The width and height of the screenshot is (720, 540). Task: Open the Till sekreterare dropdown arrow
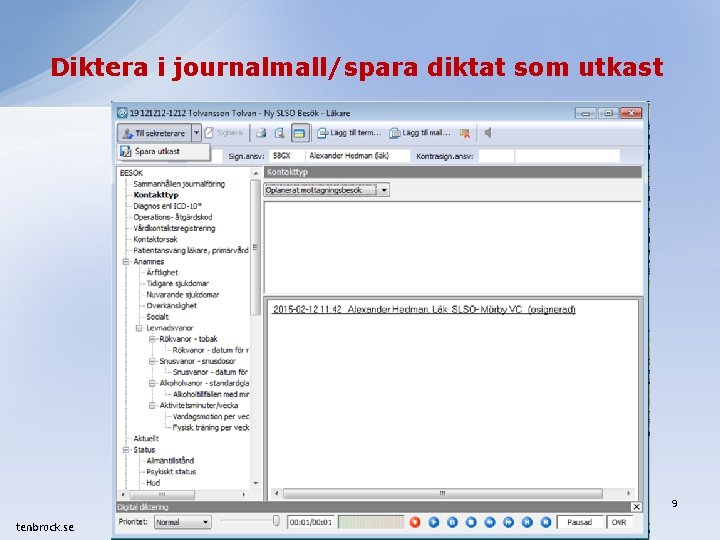[196, 133]
